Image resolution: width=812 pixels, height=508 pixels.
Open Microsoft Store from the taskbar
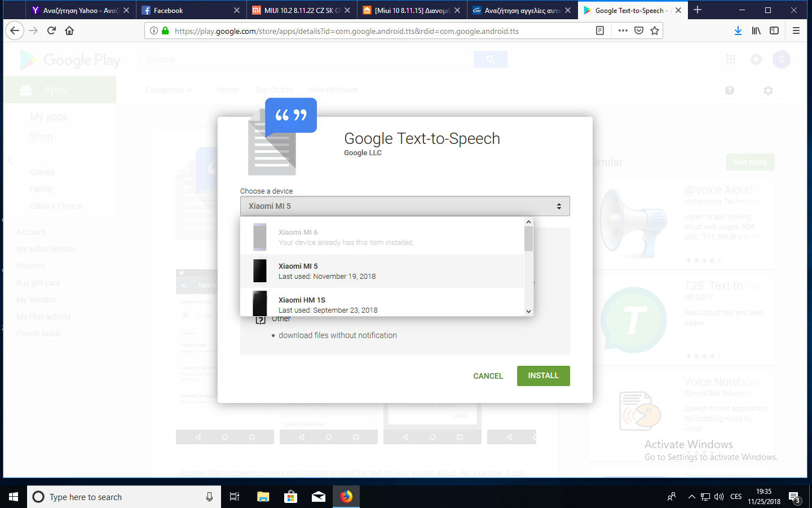point(290,497)
